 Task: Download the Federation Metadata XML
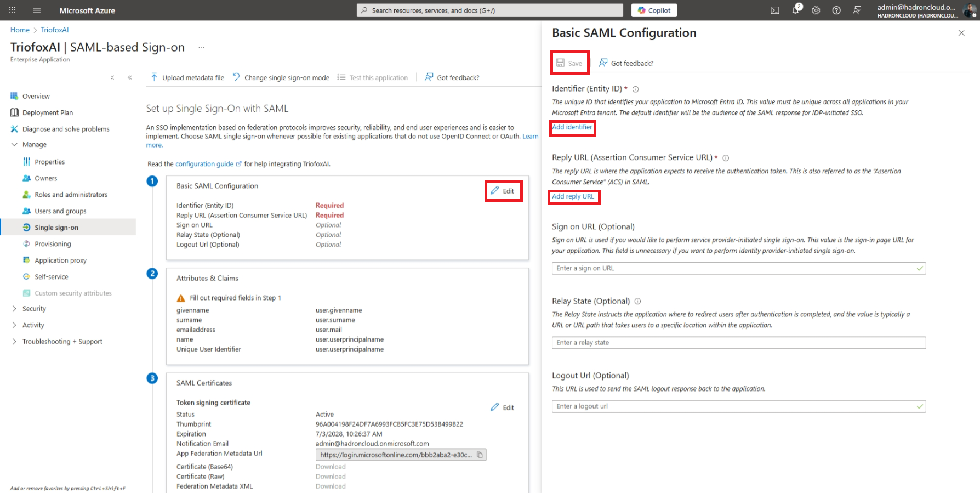point(331,486)
